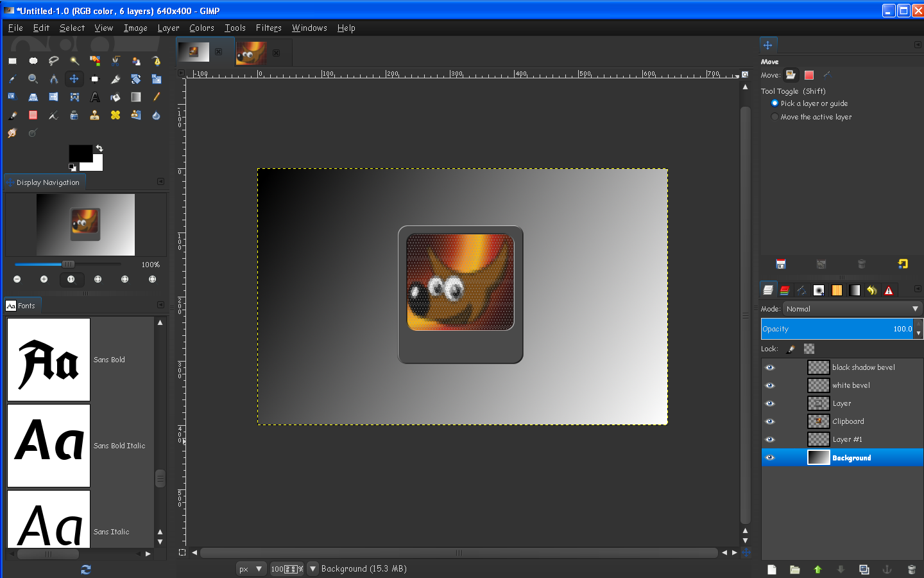Toggle visibility of Layer #1

770,439
